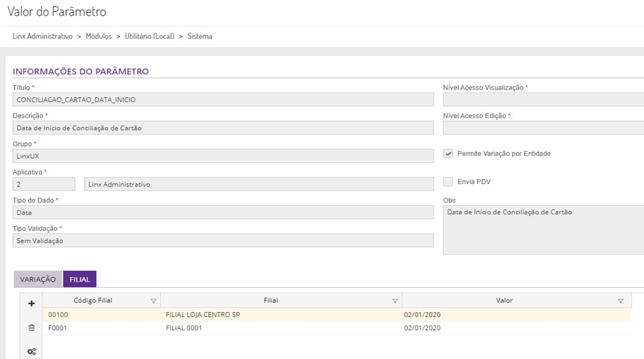This screenshot has width=644, height=359.
Task: Open the Módulos breadcrumb link
Action: pyautogui.click(x=99, y=36)
